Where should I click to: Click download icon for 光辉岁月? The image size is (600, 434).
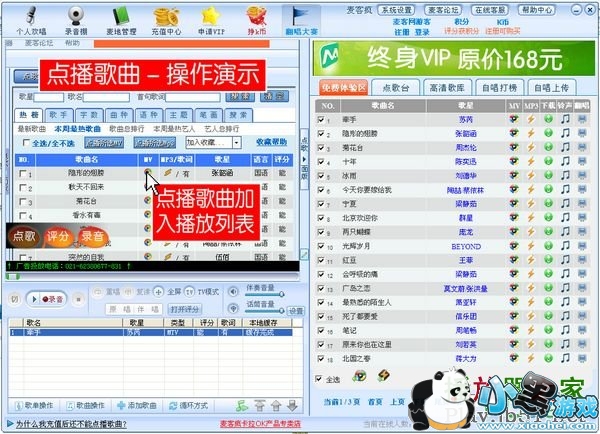(x=548, y=246)
